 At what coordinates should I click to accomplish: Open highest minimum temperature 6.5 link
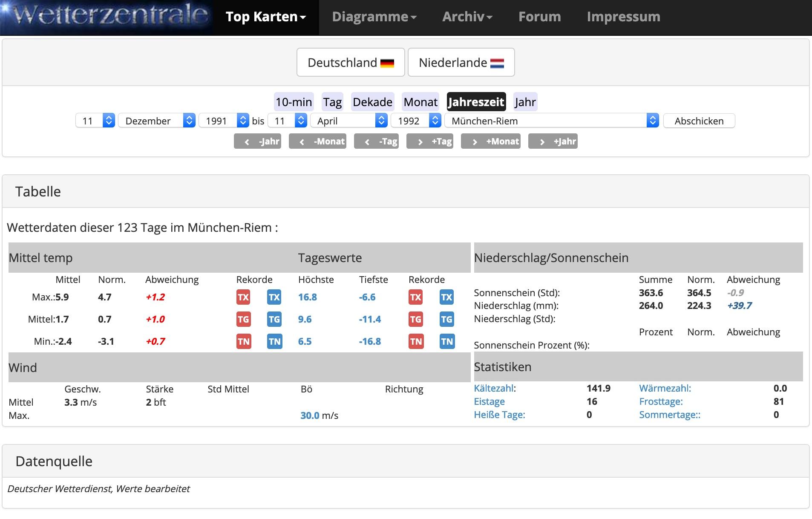(305, 341)
